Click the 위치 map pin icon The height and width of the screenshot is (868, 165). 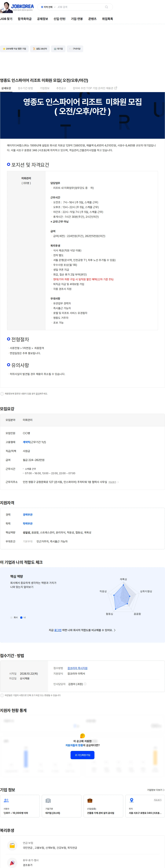pyautogui.click(x=132, y=800)
